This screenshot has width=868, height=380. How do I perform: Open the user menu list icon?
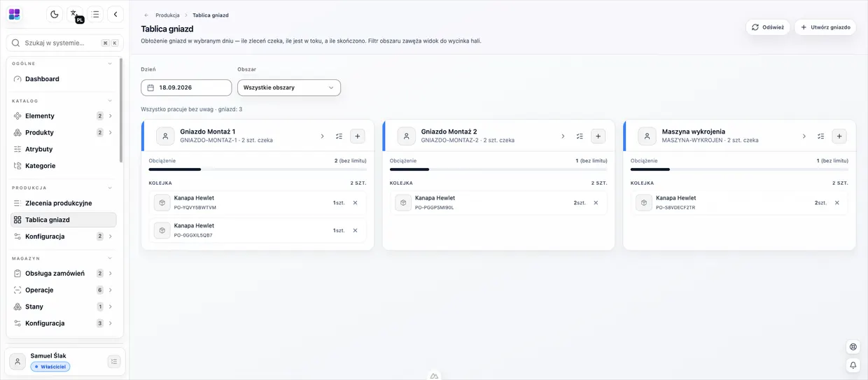114,361
